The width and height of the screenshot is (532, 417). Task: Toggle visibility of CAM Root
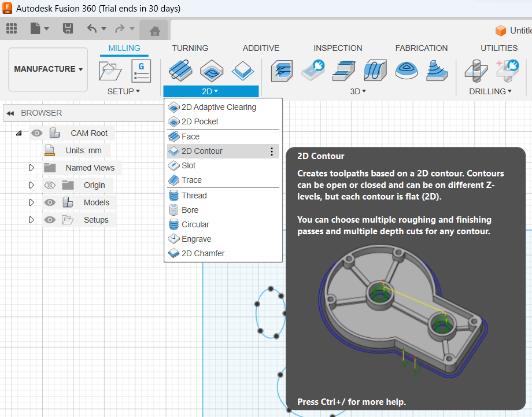coord(36,133)
